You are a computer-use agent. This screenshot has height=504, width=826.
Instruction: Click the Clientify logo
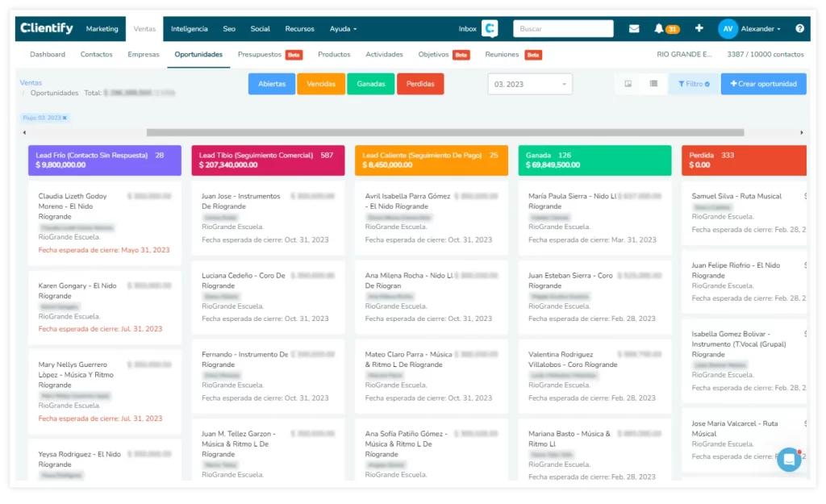coord(47,28)
